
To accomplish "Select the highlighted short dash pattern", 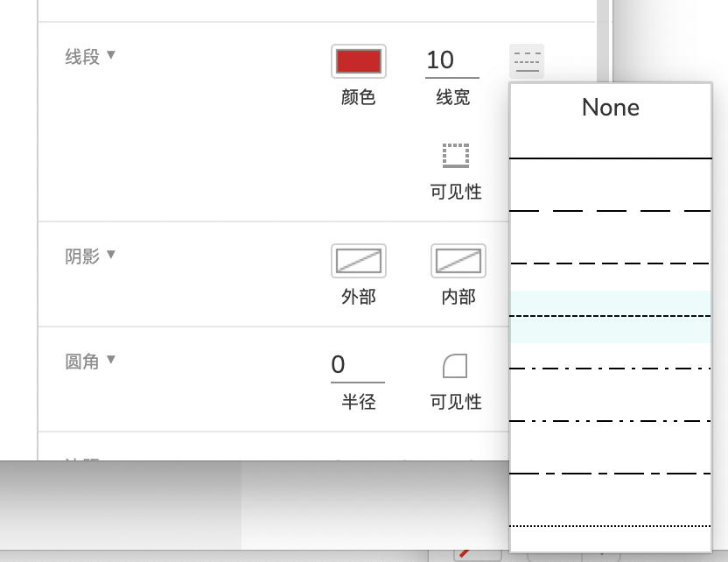I will [610, 316].
